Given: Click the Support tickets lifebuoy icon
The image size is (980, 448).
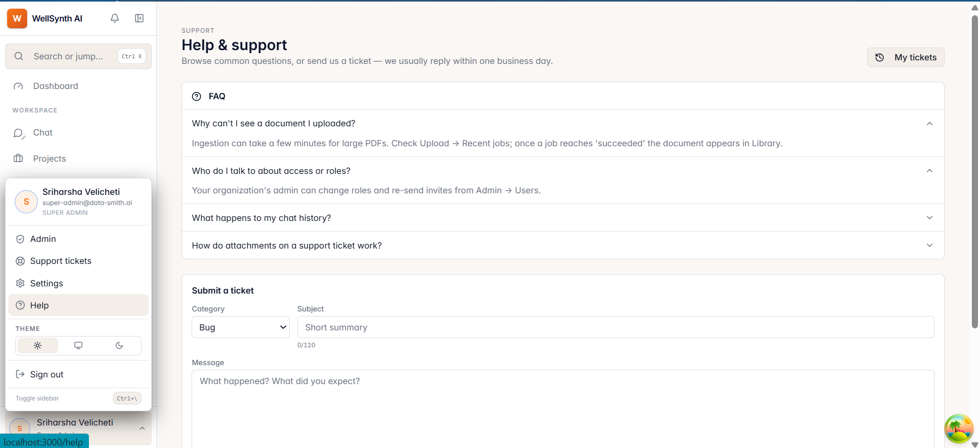Looking at the screenshot, I should point(20,261).
